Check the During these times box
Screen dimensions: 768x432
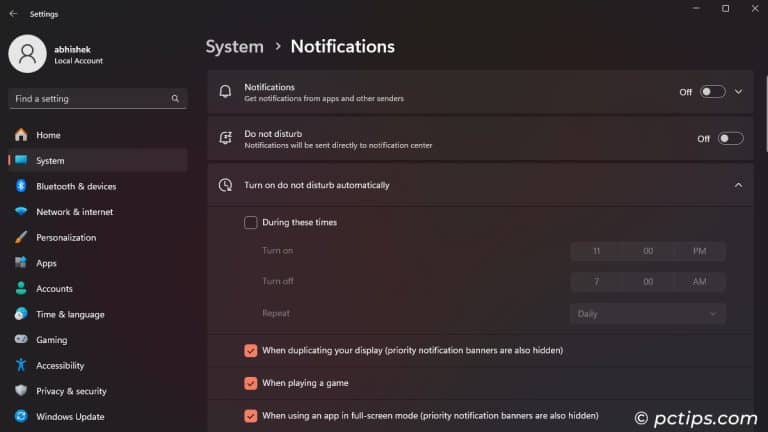(x=250, y=222)
